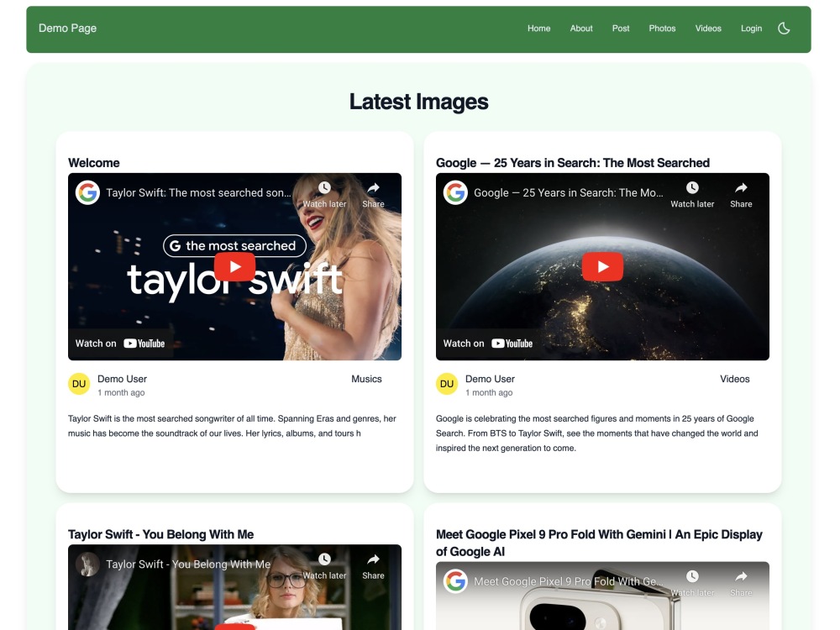Image resolution: width=840 pixels, height=630 pixels.
Task: Toggle dark mode with the moon icon
Action: 784,29
